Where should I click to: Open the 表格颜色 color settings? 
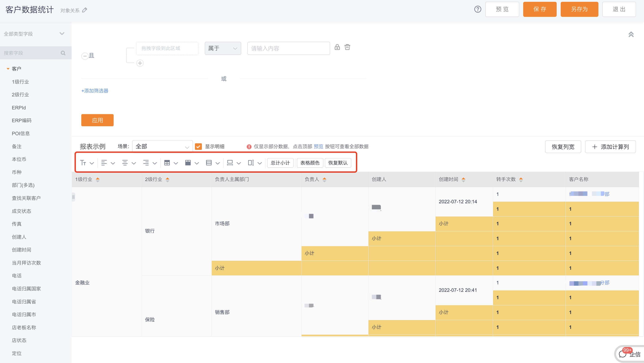pos(310,163)
